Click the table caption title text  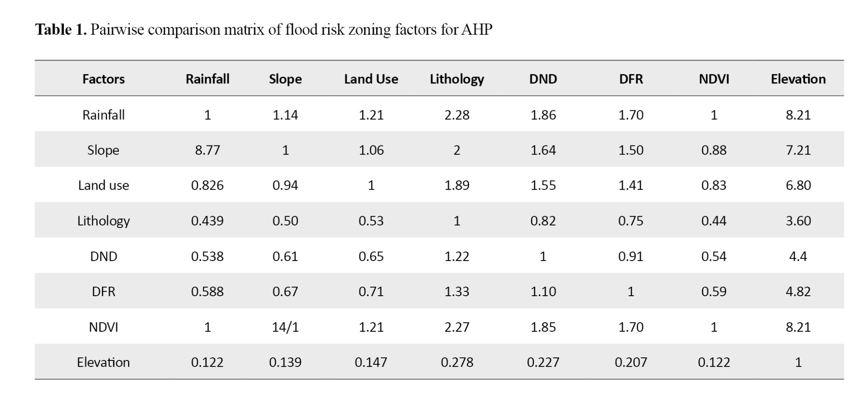click(263, 30)
